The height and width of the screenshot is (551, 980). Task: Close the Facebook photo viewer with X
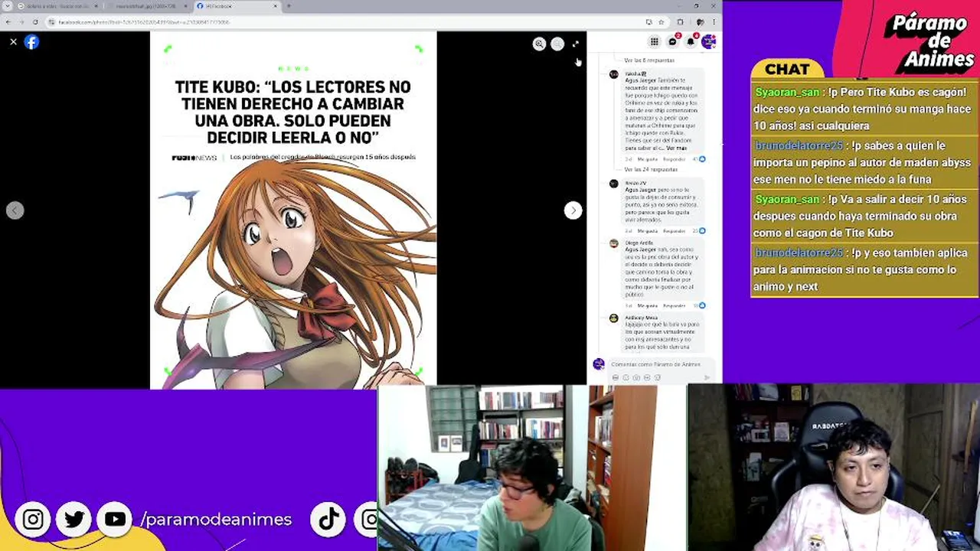point(13,42)
